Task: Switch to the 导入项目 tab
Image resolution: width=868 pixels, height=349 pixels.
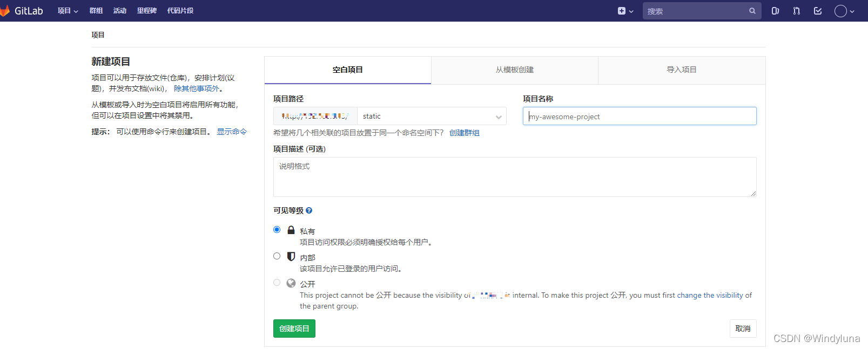Action: pos(682,70)
